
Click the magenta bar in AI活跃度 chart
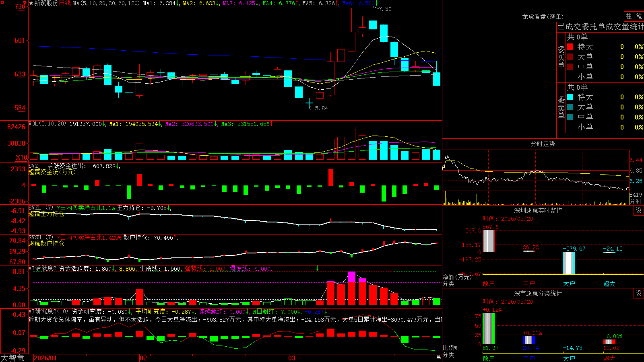[351, 277]
